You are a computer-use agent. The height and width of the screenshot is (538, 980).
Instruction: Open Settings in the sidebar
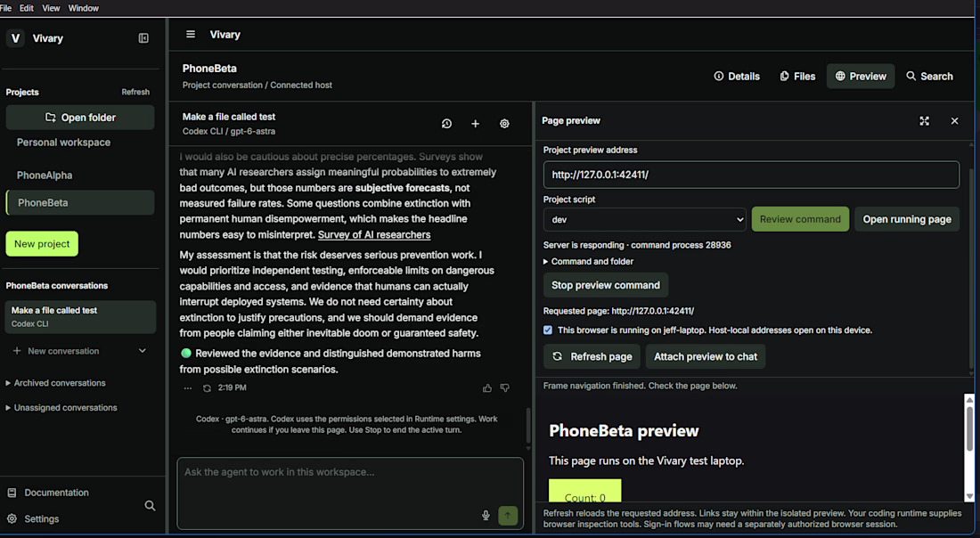click(33, 518)
